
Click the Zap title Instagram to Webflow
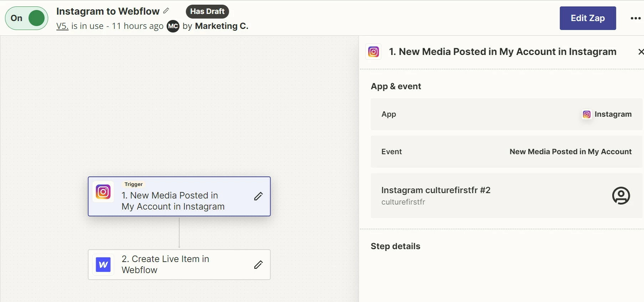pos(108,11)
